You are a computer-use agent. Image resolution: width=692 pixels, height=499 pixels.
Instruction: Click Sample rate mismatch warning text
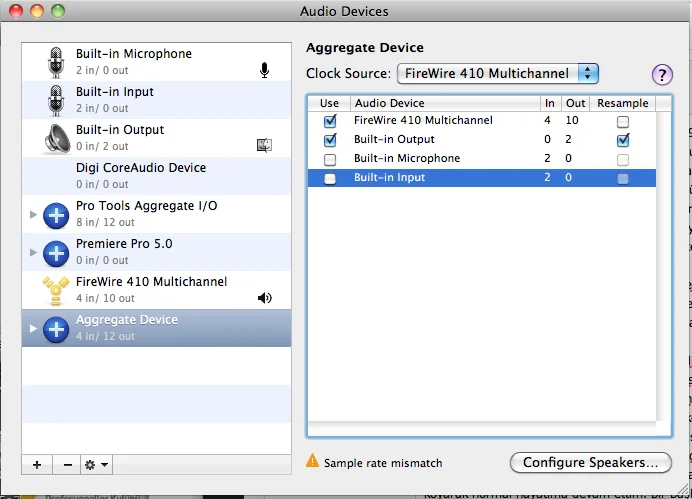[x=383, y=463]
